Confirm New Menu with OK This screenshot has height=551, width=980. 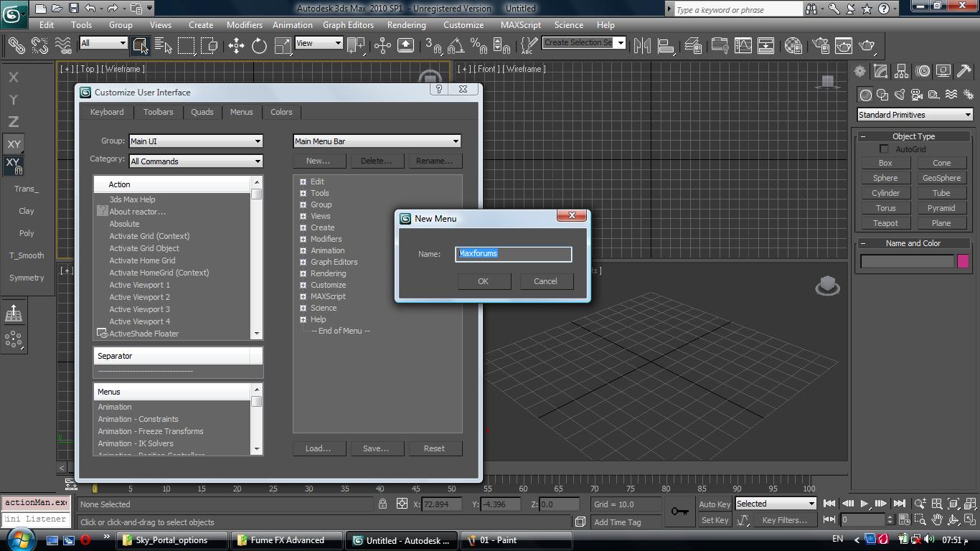tap(483, 281)
